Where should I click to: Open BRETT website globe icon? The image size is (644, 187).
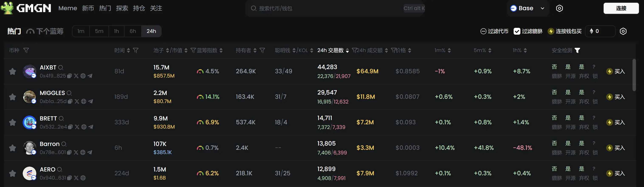pos(84,127)
